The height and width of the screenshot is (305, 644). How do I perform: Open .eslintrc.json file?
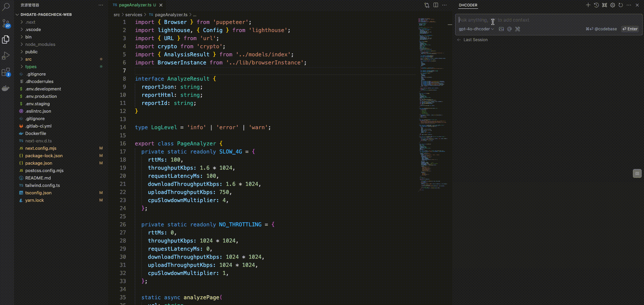pos(38,111)
